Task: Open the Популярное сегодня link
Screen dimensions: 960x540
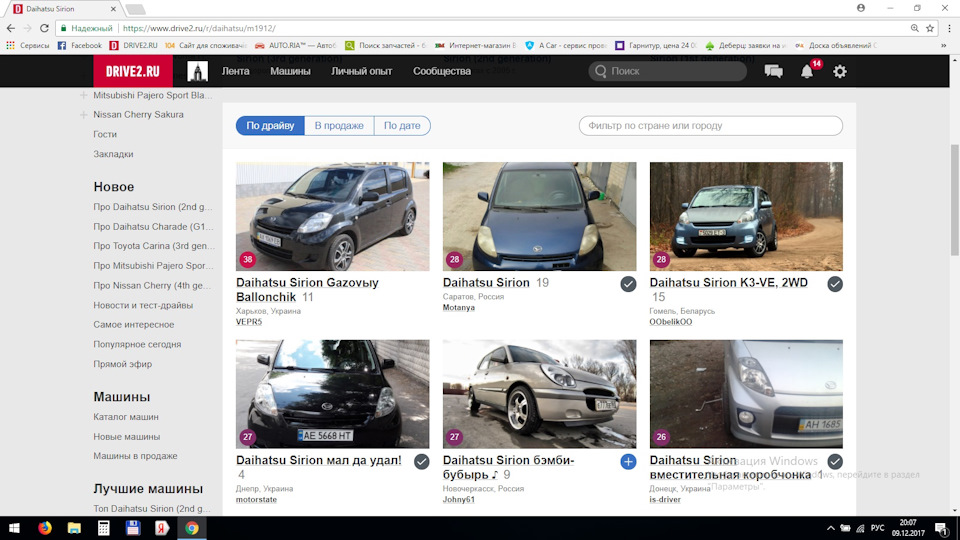Action: (x=137, y=344)
